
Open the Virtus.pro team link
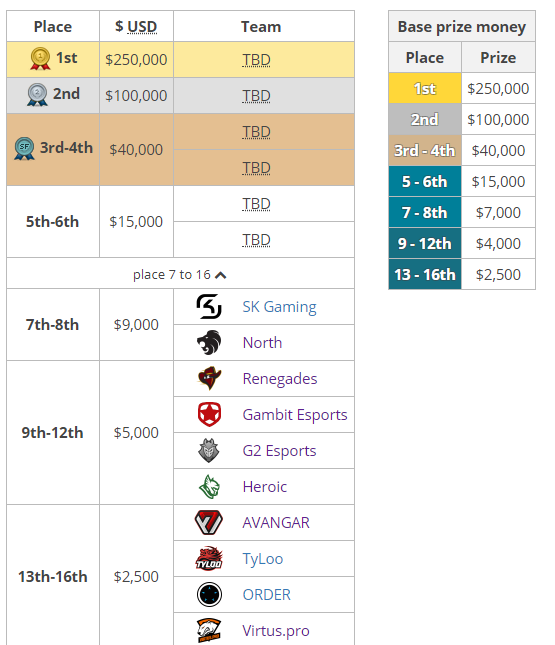[x=276, y=631]
